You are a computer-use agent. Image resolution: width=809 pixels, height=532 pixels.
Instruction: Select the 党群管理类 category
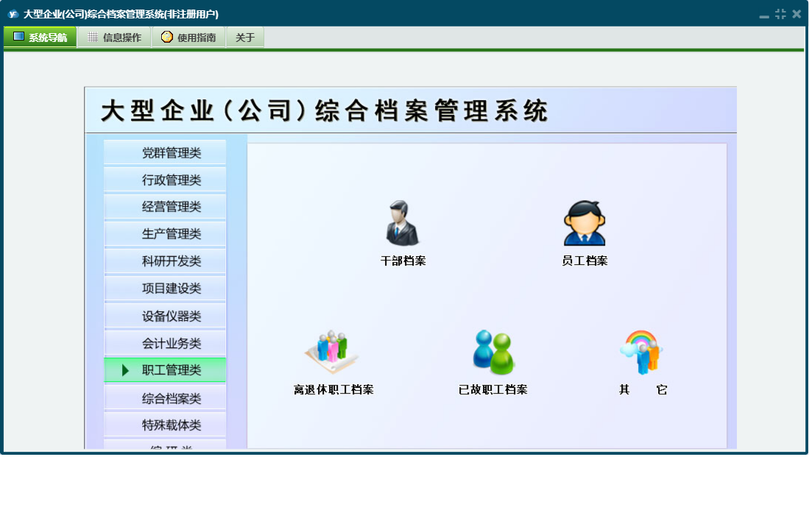pos(165,152)
